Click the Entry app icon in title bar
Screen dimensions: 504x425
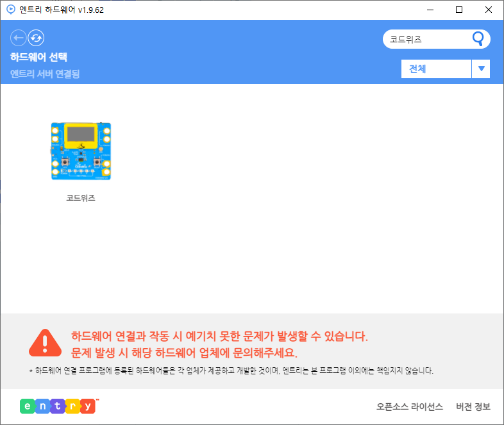click(x=11, y=10)
